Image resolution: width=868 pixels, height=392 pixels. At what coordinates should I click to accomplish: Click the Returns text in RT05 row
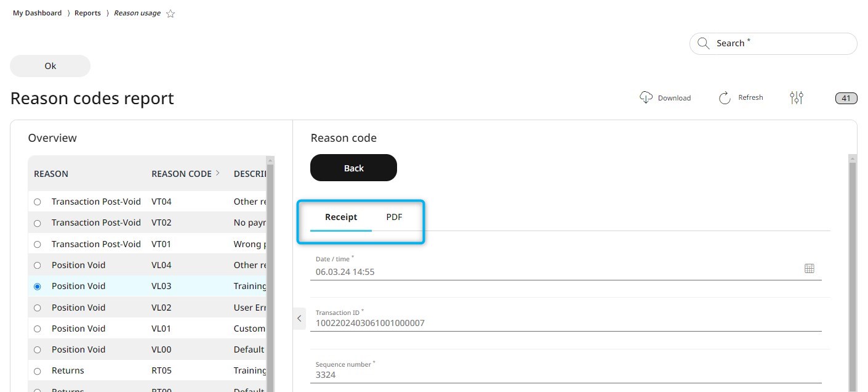click(x=68, y=370)
